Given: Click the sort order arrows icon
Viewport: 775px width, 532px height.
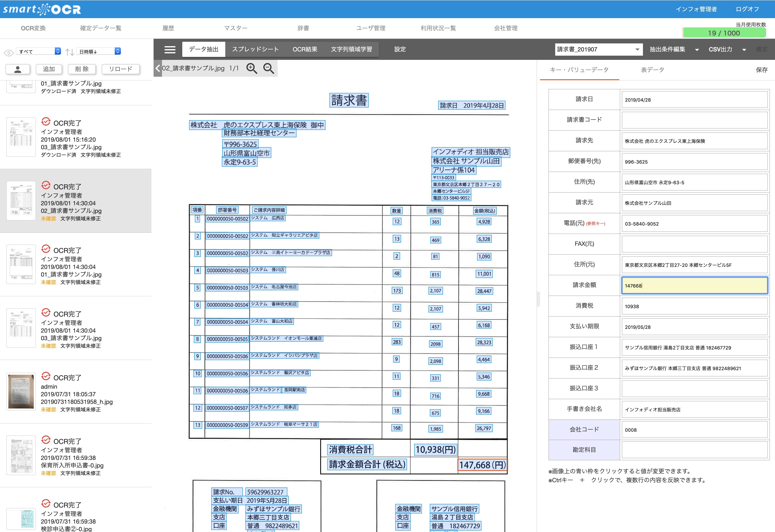Looking at the screenshot, I should 69,52.
